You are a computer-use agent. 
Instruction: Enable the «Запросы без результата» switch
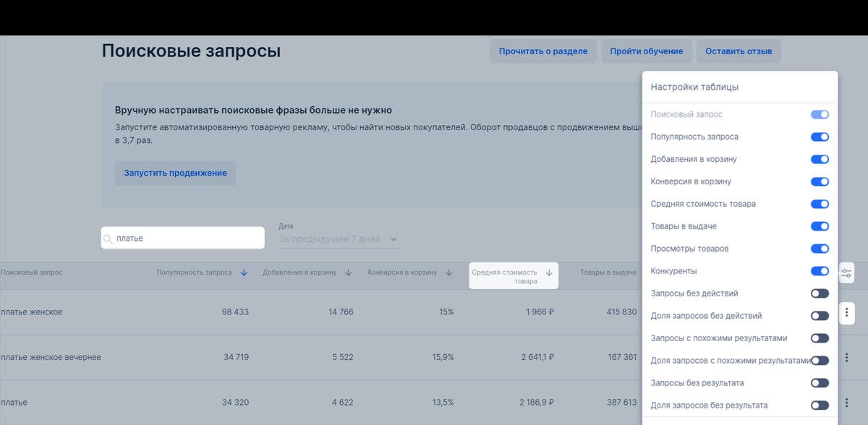point(820,382)
